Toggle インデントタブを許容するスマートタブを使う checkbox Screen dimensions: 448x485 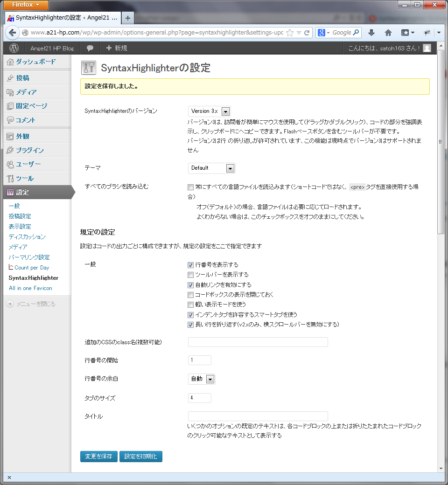tap(190, 315)
